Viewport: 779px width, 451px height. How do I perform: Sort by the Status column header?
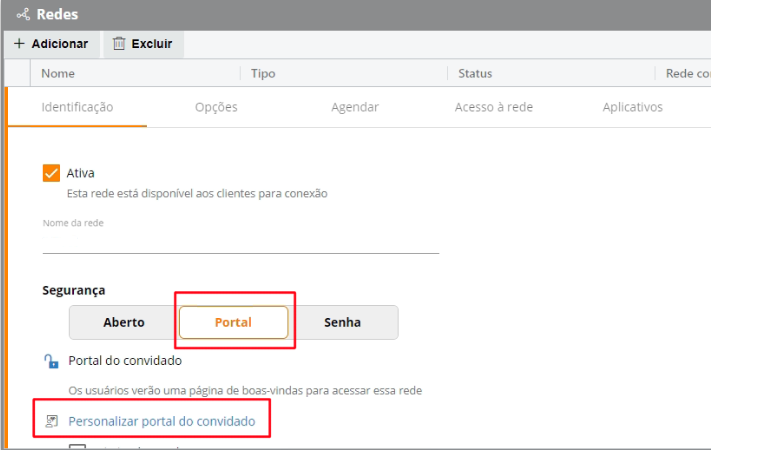[x=475, y=74]
